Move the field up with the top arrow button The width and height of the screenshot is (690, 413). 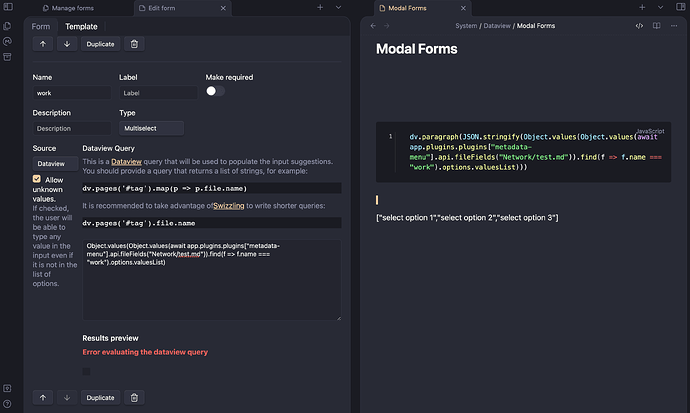coord(43,44)
